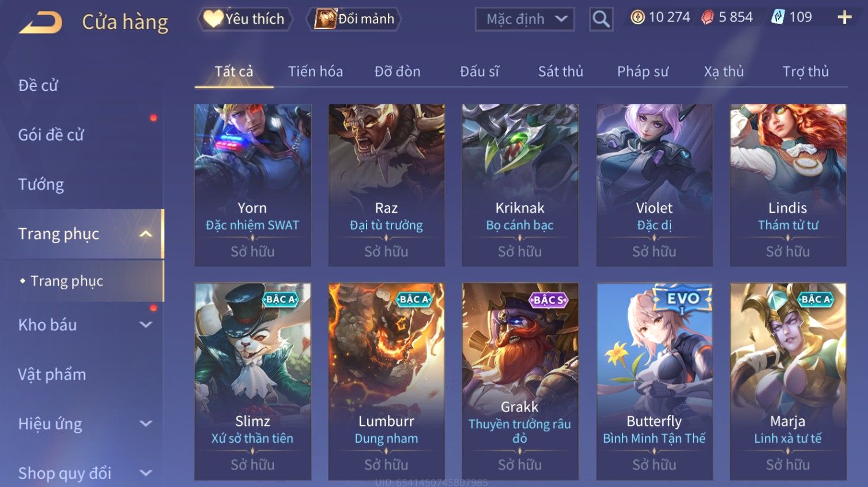
Task: Select the Pháp sư tab
Action: 643,71
